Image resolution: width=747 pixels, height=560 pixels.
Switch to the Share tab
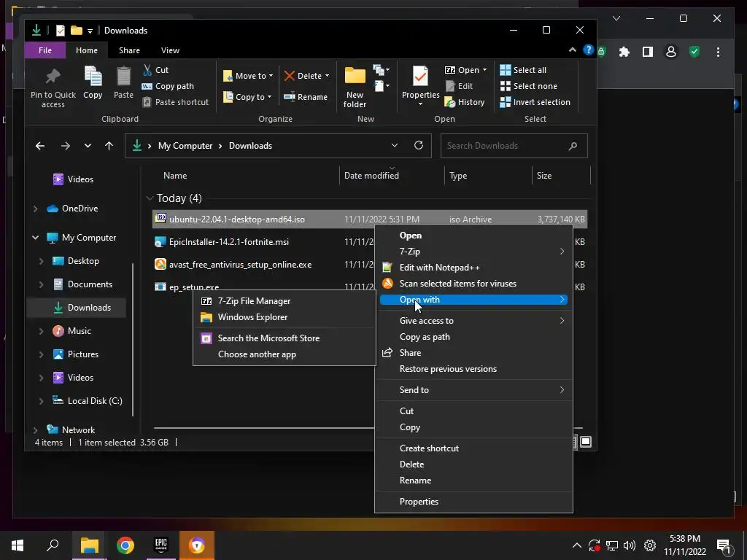[x=129, y=50]
